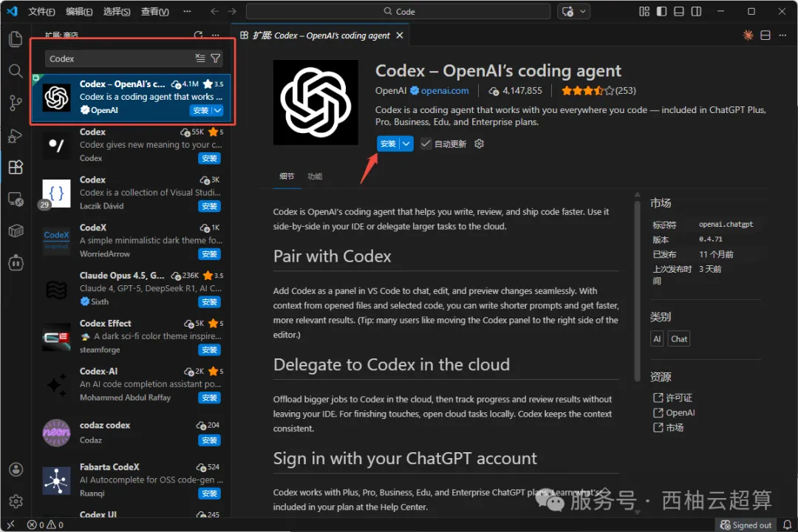Select the Codex gives new meaning extension item
The image size is (798, 532).
pyautogui.click(x=133, y=145)
